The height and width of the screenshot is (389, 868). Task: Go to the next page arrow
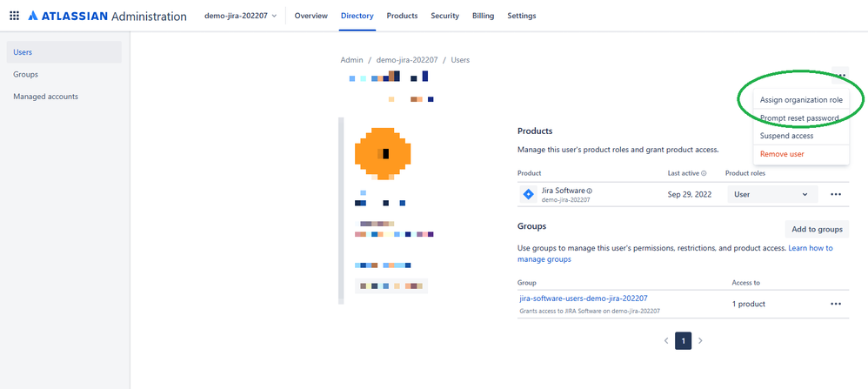pos(700,341)
